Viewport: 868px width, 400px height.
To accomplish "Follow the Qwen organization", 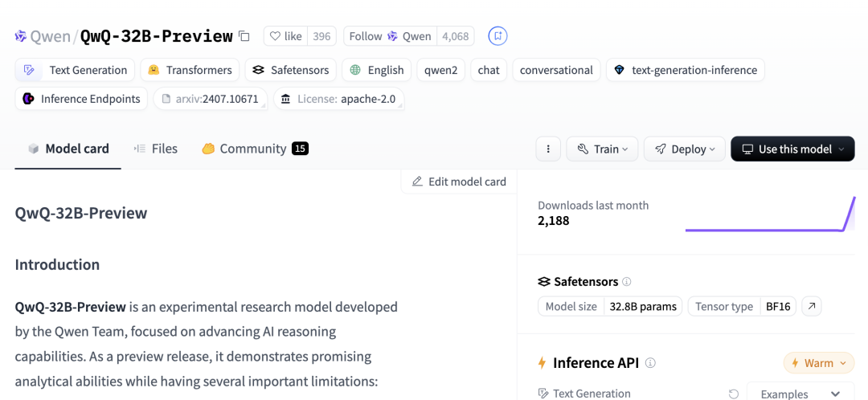I will pos(390,36).
